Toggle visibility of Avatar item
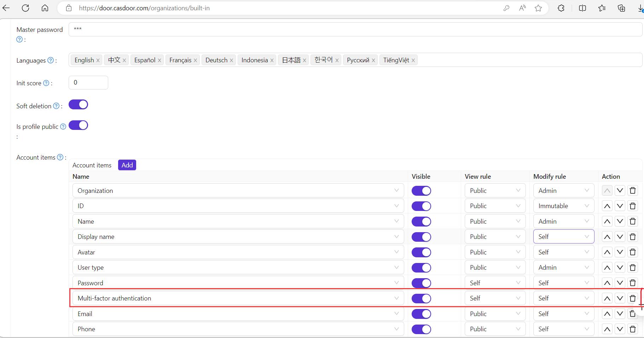Image resolution: width=644 pixels, height=338 pixels. point(421,252)
